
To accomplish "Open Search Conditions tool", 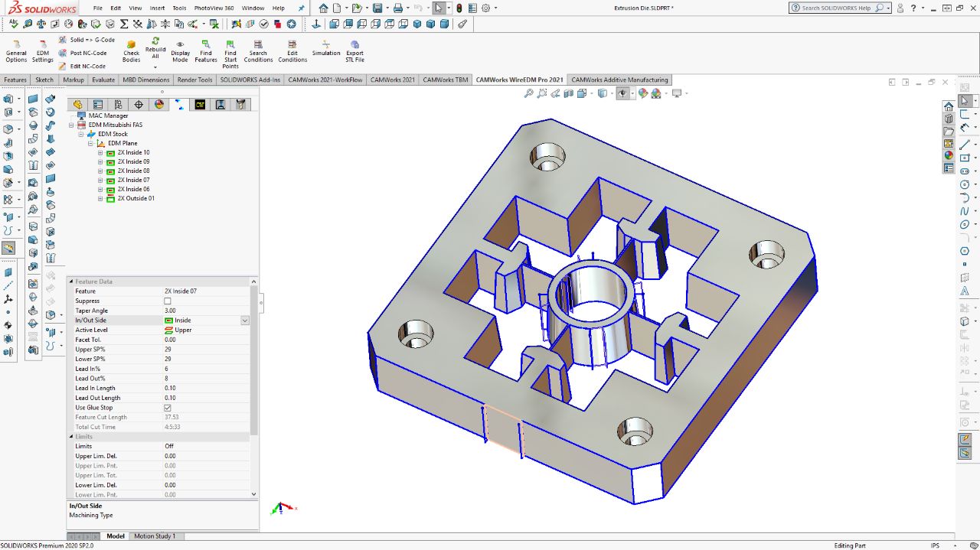I will (258, 51).
